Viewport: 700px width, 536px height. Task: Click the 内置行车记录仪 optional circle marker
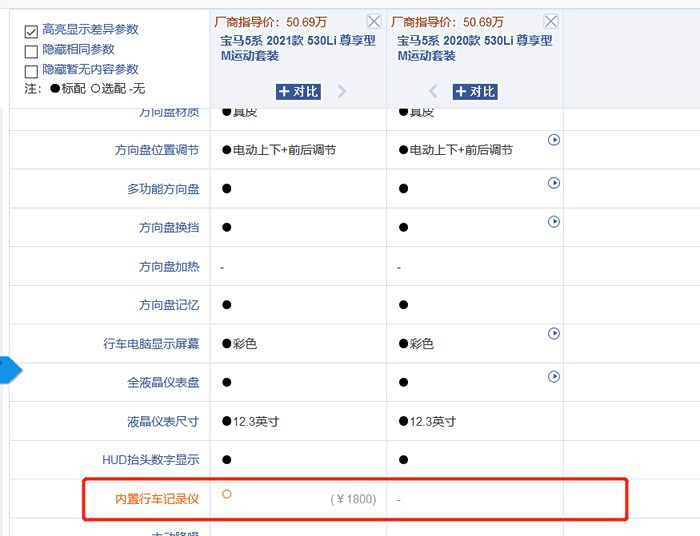[227, 494]
